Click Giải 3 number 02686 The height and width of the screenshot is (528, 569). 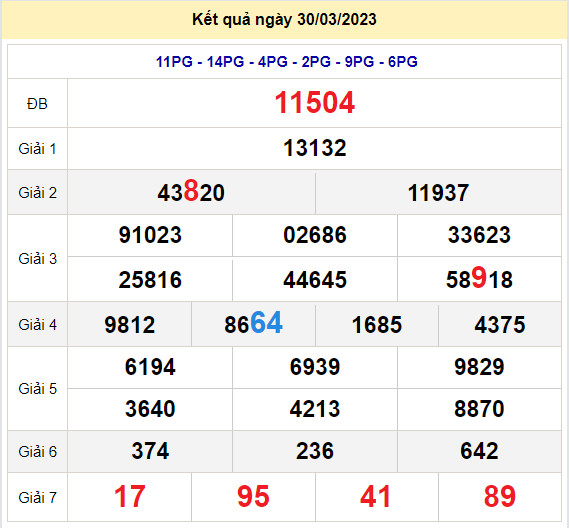(315, 235)
